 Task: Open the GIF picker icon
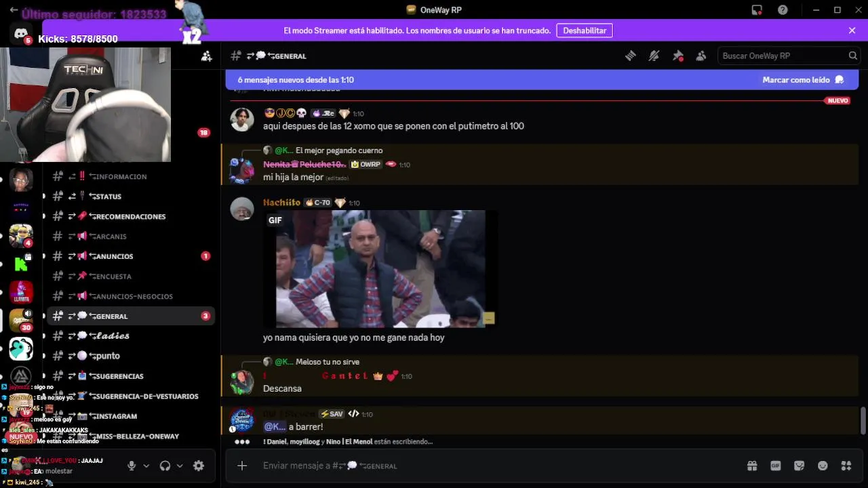pyautogui.click(x=776, y=466)
